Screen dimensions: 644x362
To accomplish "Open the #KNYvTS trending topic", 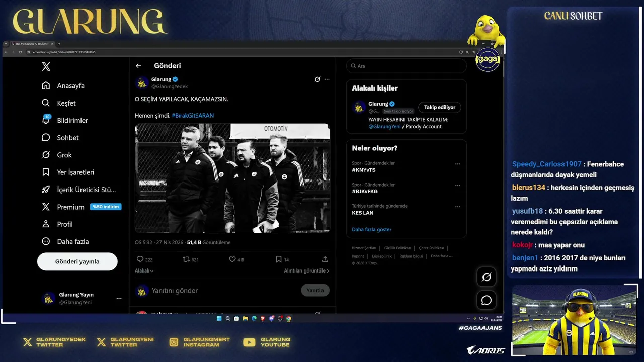I will (364, 170).
